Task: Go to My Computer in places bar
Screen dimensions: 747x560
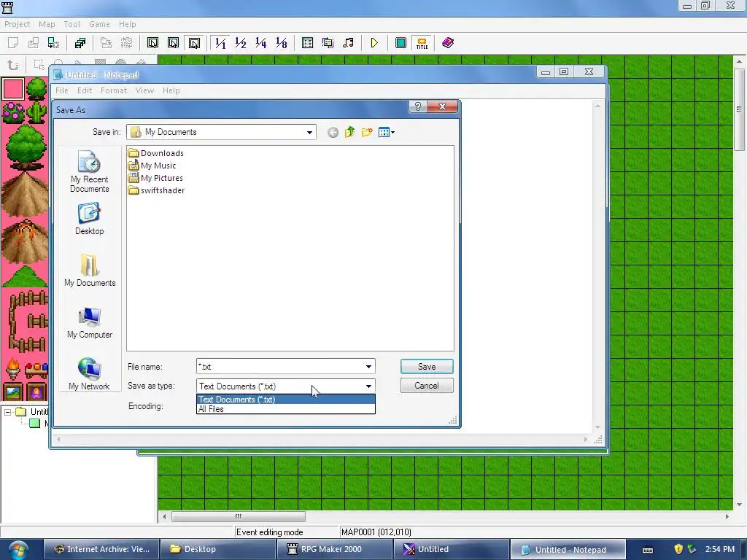Action: click(90, 322)
